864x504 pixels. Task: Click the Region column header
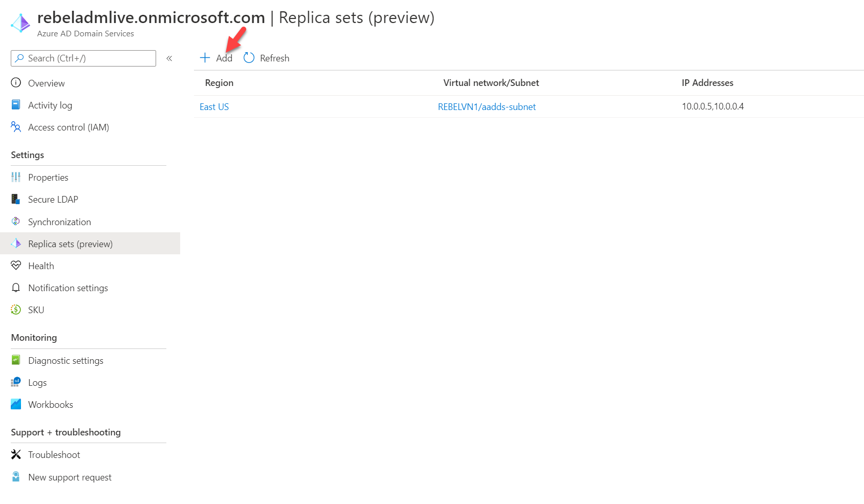219,82
